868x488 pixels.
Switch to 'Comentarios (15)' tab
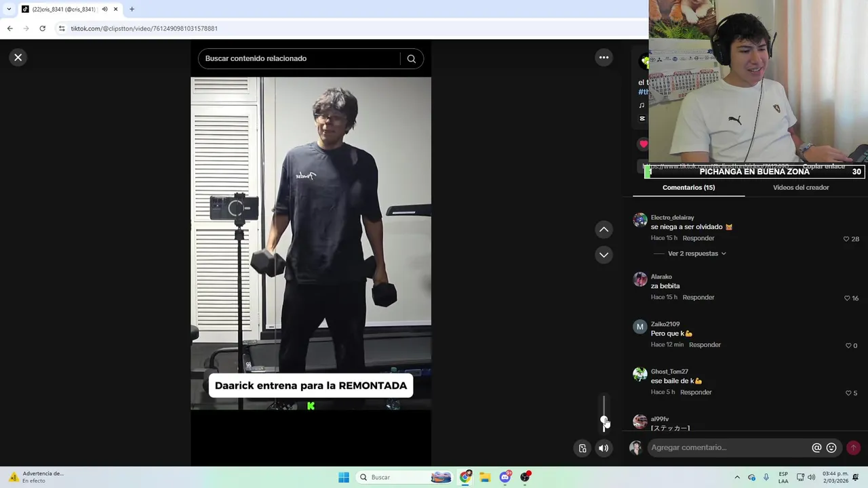coord(688,188)
